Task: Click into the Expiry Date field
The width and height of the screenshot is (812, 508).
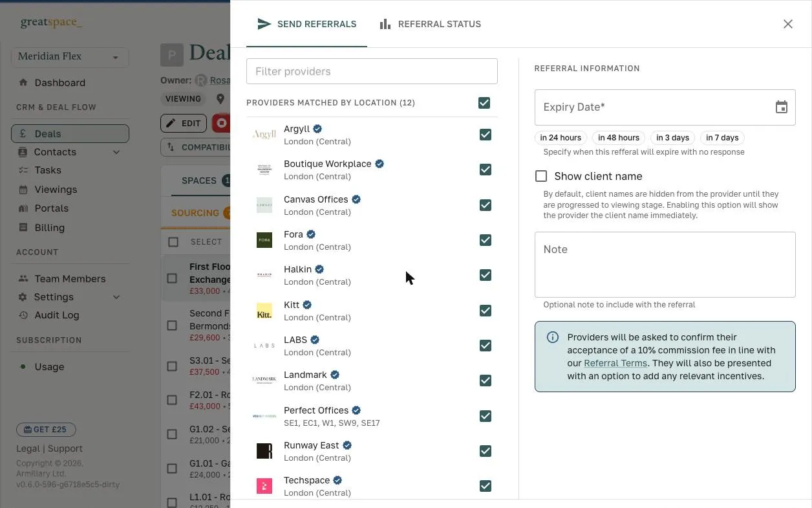Action: [665, 107]
